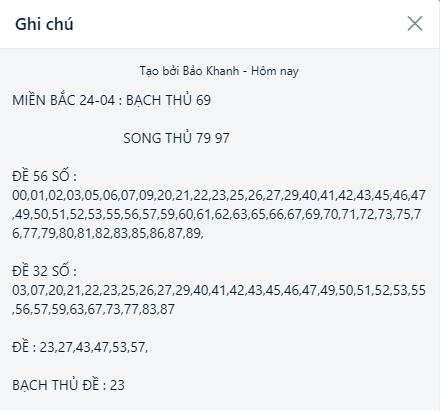Click the Hôm nay date text
Image resolution: width=440 pixels, height=411 pixels.
[275, 71]
